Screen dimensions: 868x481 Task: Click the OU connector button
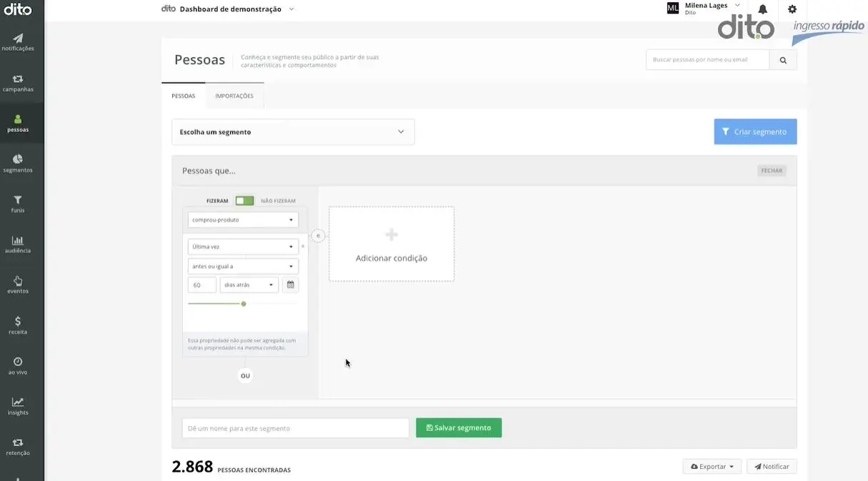tap(245, 375)
